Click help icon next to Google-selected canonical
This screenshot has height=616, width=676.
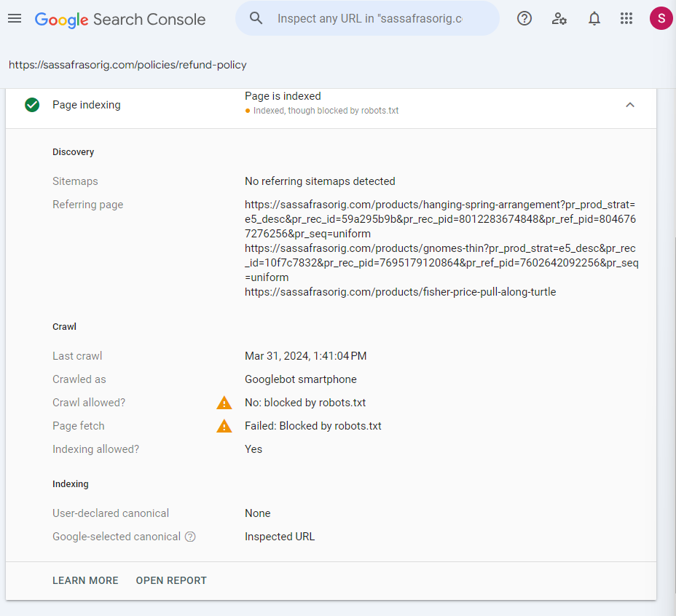(x=190, y=537)
